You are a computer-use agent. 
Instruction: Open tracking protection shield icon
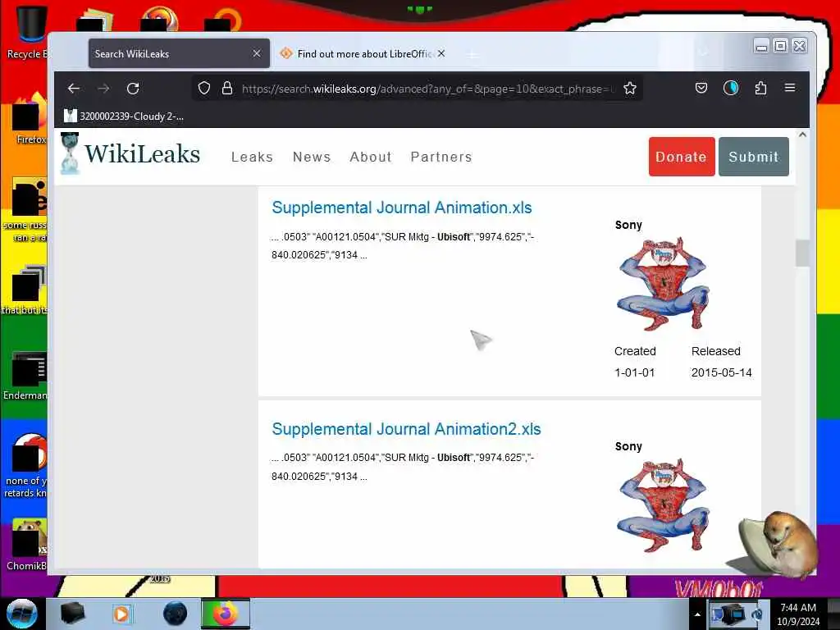[204, 89]
